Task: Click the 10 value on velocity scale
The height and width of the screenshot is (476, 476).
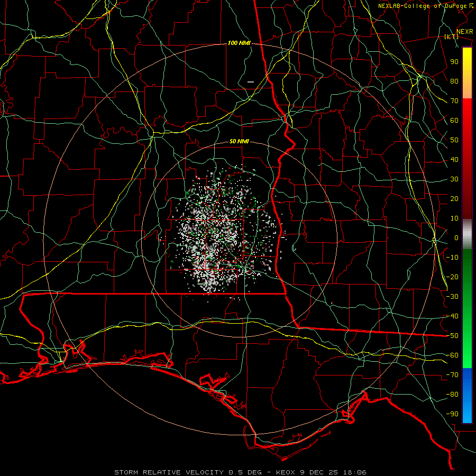Action: click(x=454, y=218)
